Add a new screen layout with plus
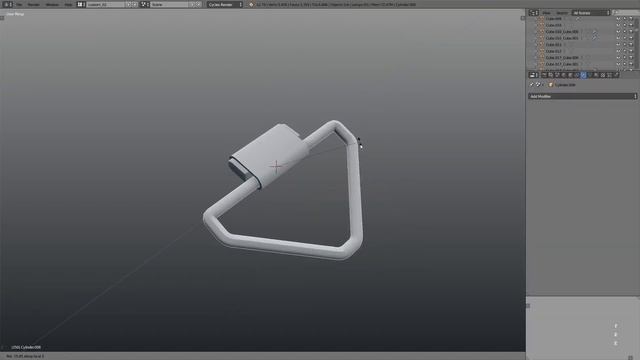The width and height of the screenshot is (640, 360). (x=129, y=4)
